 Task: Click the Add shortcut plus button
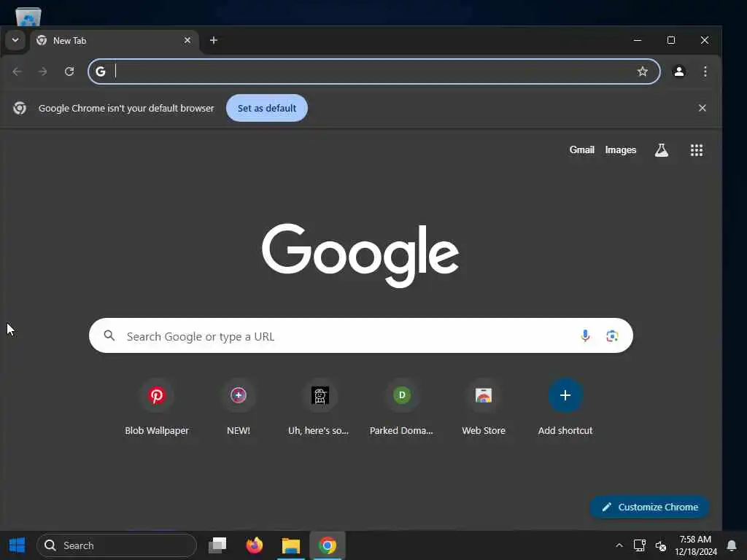click(565, 395)
